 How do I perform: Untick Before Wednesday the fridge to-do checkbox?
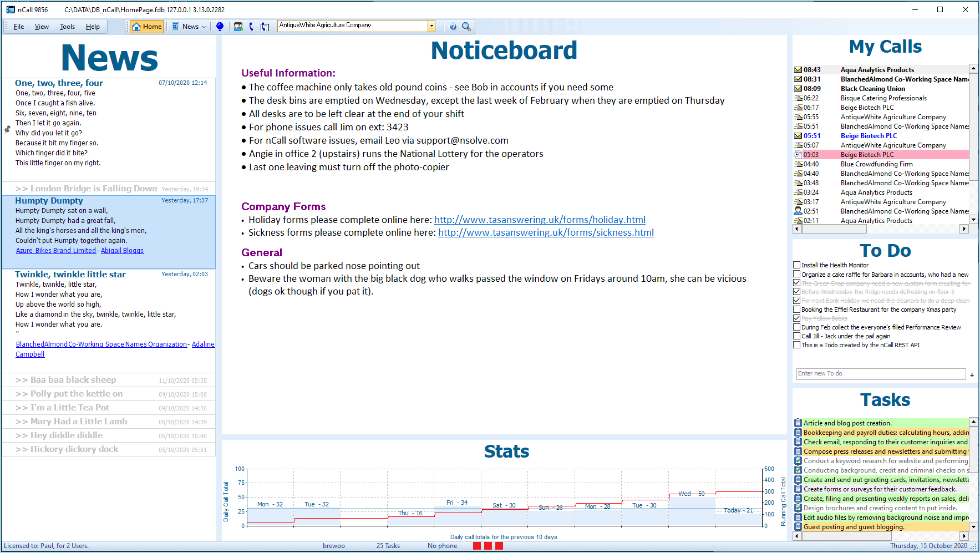click(x=797, y=292)
